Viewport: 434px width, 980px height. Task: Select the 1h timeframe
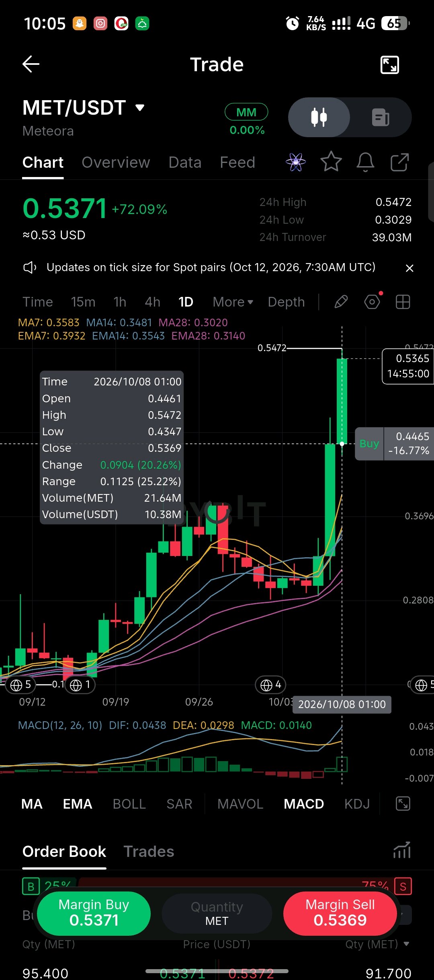tap(120, 302)
